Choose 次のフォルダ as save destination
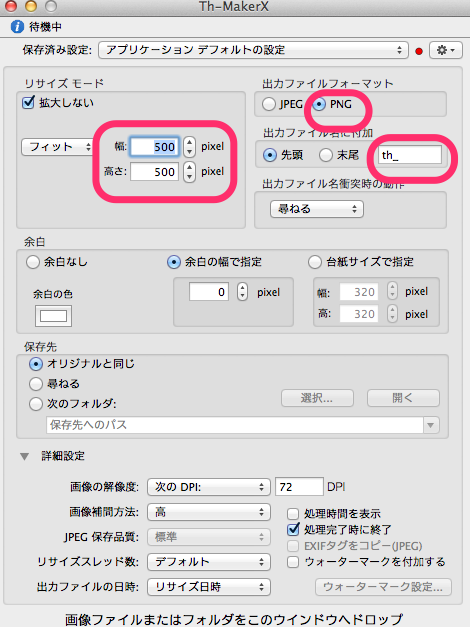Image resolution: width=470 pixels, height=627 pixels. [36, 404]
